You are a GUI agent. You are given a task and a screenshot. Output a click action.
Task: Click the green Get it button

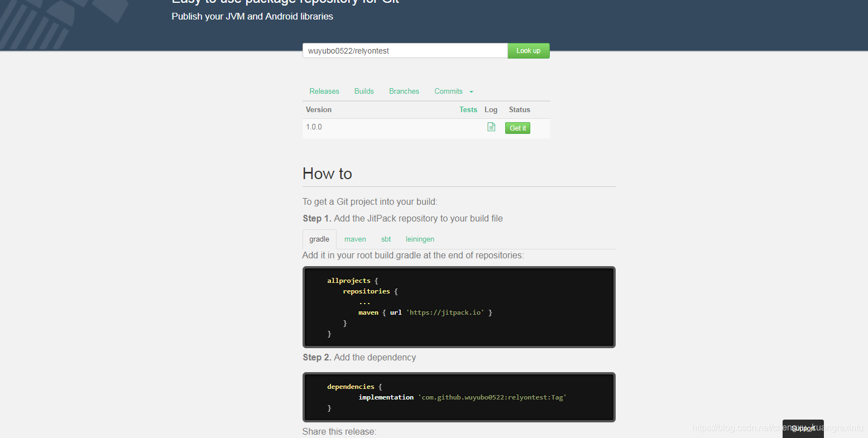(517, 128)
